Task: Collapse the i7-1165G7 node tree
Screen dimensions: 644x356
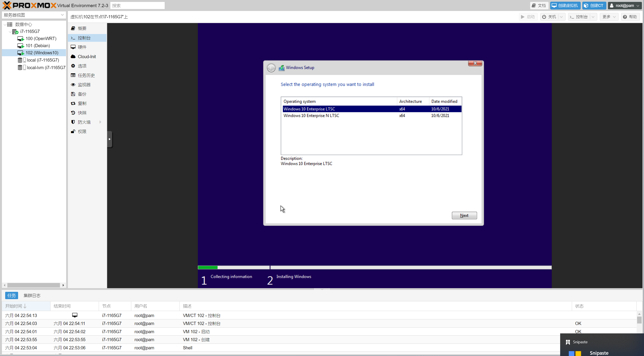Action: [10, 31]
